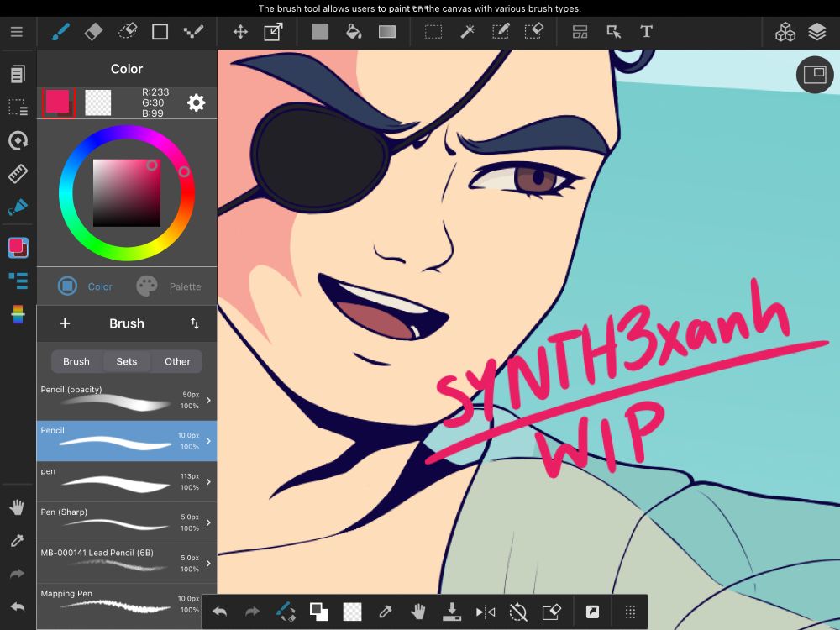Open the selection menu icon in sidebar
This screenshot has width=840, height=630.
coord(18,108)
